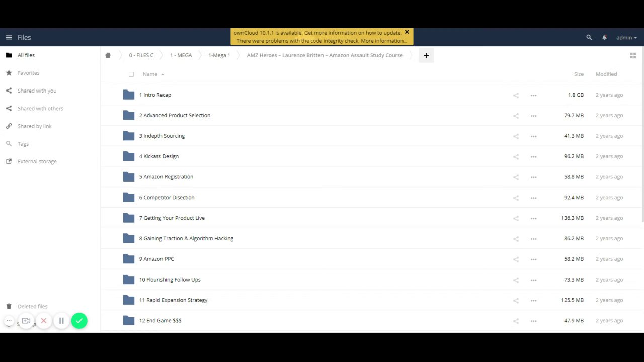Share the 6 Competitor Disection folder

tap(516, 198)
